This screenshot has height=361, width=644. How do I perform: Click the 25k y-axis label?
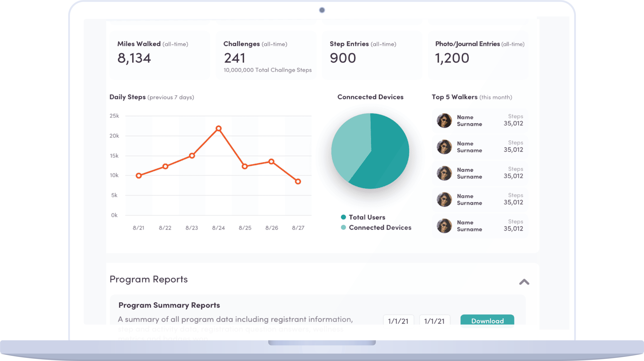(114, 116)
